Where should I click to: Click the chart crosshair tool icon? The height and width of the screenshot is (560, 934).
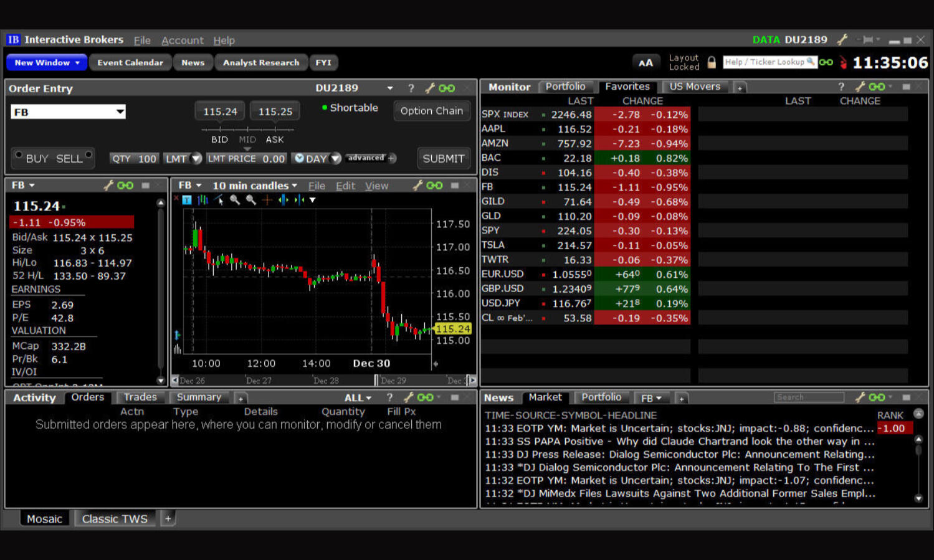[x=267, y=200]
